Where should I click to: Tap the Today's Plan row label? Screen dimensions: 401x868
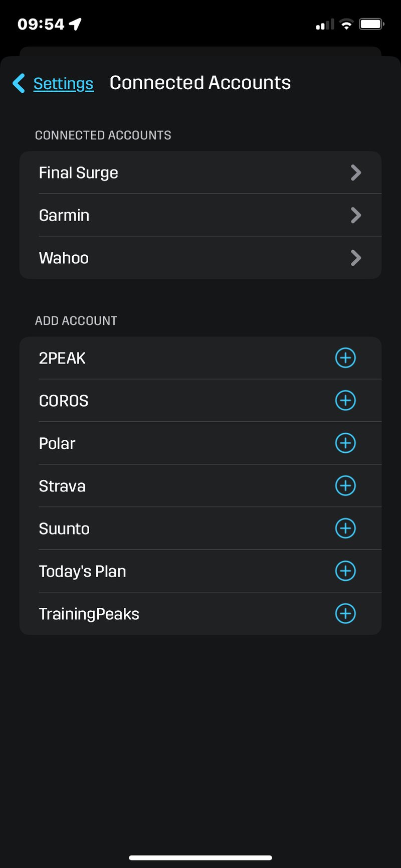pos(83,571)
